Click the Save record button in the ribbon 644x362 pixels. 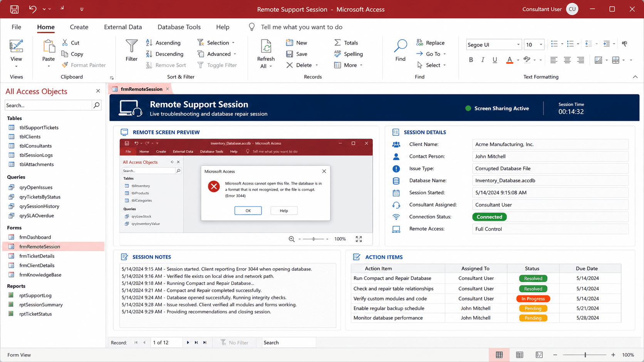pyautogui.click(x=297, y=54)
